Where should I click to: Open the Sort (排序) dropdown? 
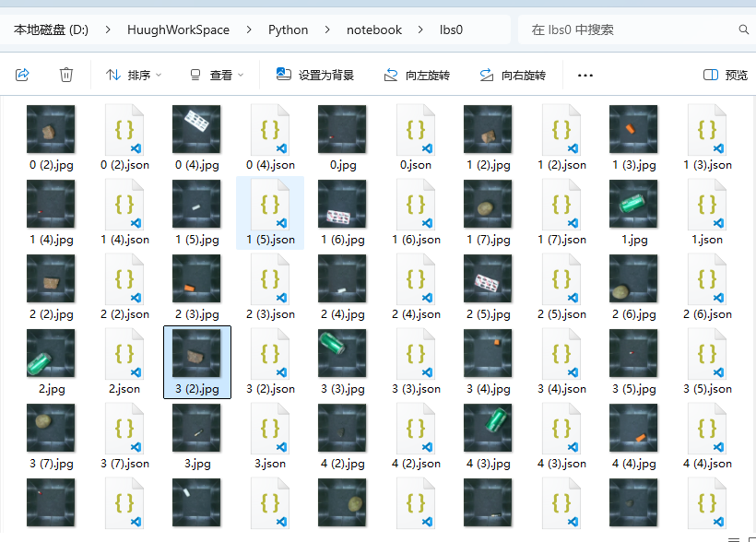[x=134, y=75]
